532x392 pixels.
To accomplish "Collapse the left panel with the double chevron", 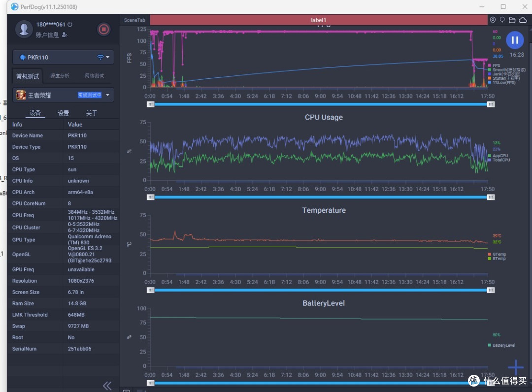I will [107, 386].
